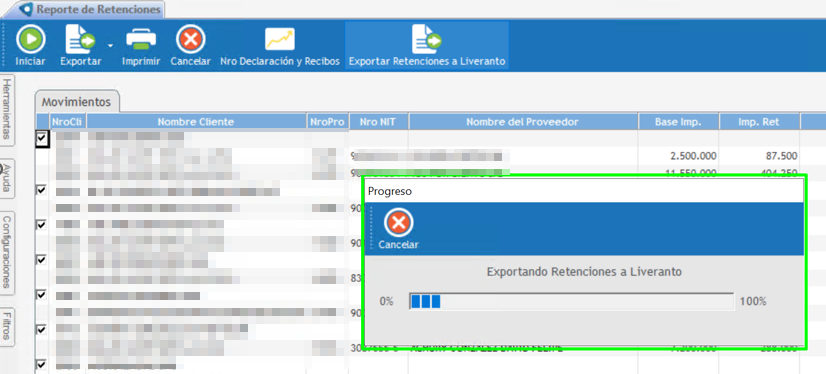This screenshot has width=826, height=374.
Task: Print using the Imprimir icon
Action: (x=141, y=40)
